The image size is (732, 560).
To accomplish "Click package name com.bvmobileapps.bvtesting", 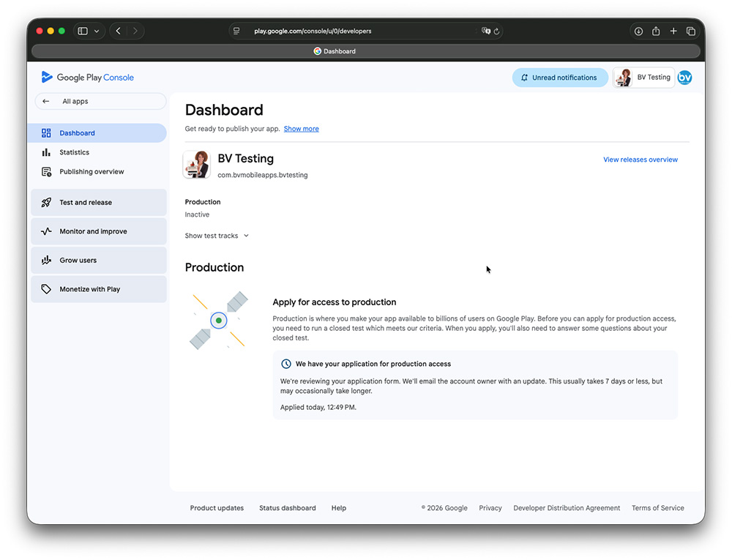I will click(262, 175).
